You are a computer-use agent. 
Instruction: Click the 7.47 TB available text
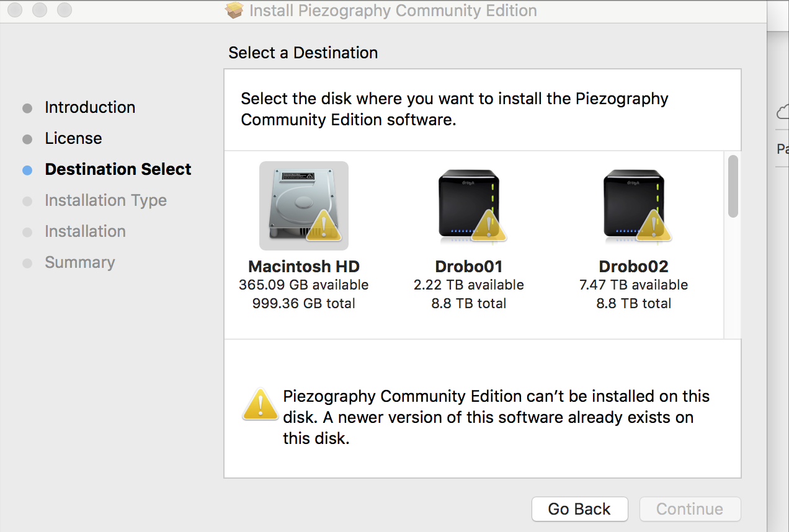[634, 285]
